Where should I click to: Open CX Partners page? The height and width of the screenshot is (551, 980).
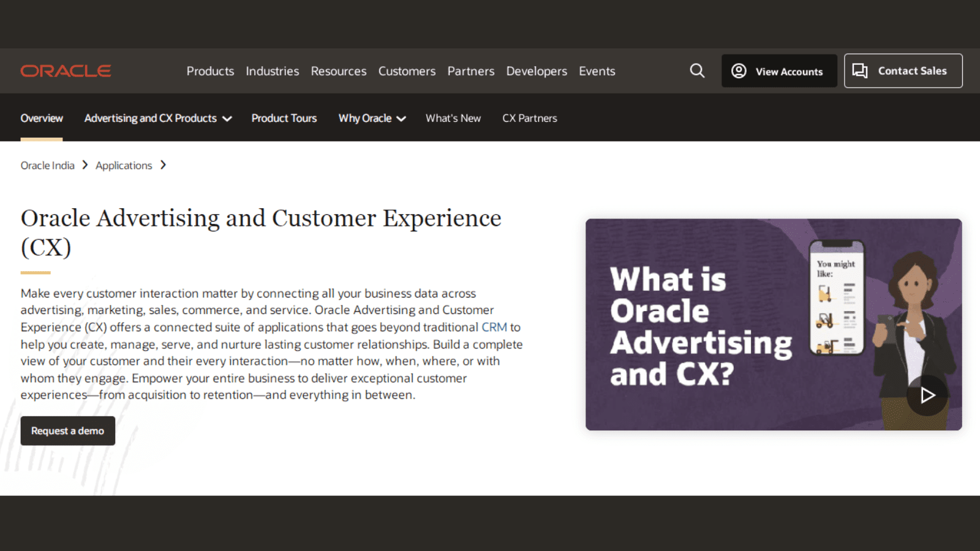tap(530, 118)
